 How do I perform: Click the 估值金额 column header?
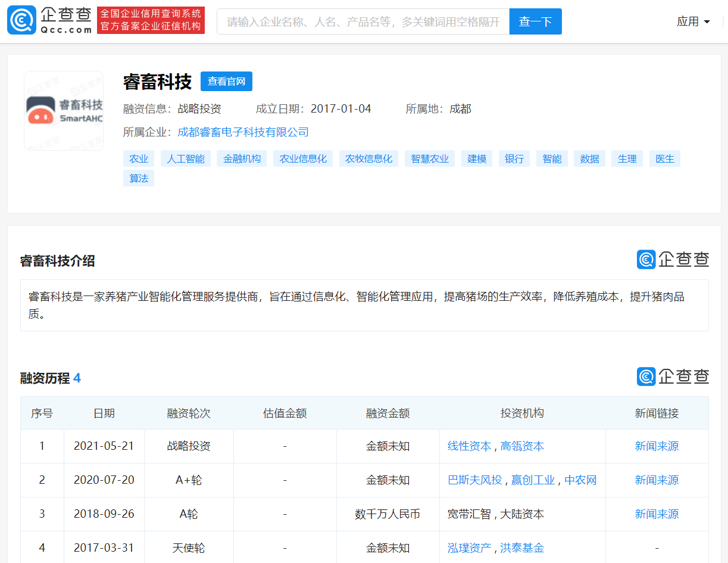click(x=285, y=413)
